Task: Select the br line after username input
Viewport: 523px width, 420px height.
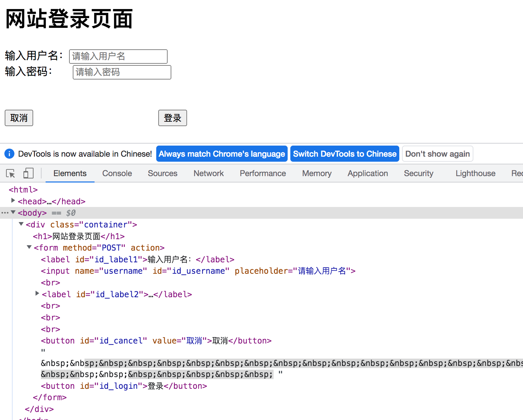Action: click(x=51, y=282)
